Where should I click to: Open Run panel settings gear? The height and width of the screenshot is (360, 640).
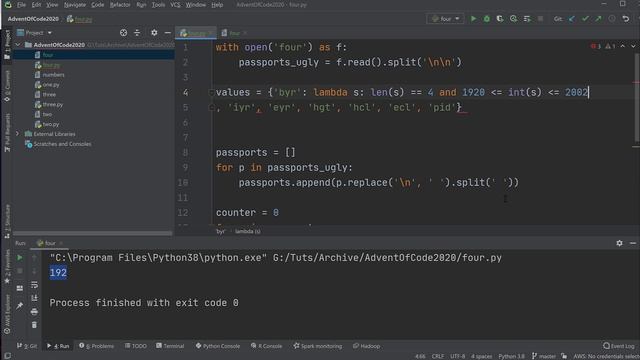pos(619,243)
